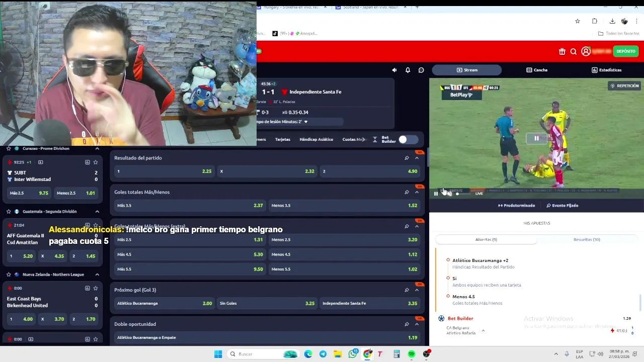Collapse the Curazao Prome Divishon league
This screenshot has width=644, height=362.
tap(97, 149)
